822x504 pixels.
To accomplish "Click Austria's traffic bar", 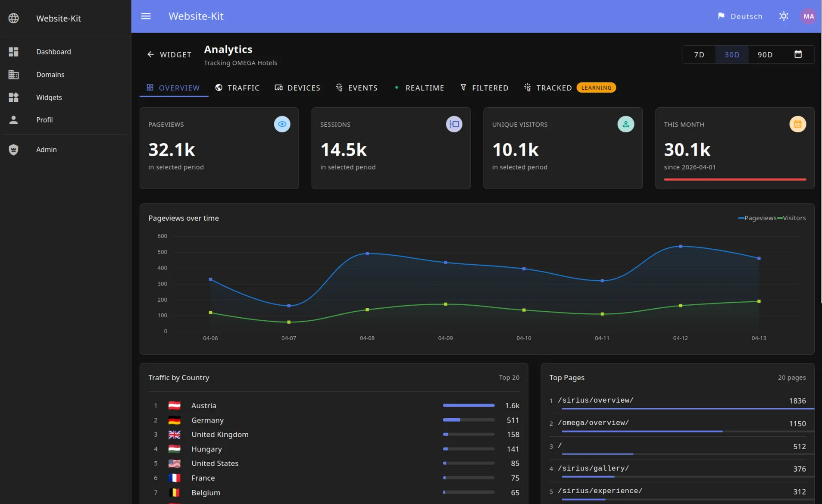I will pos(469,405).
